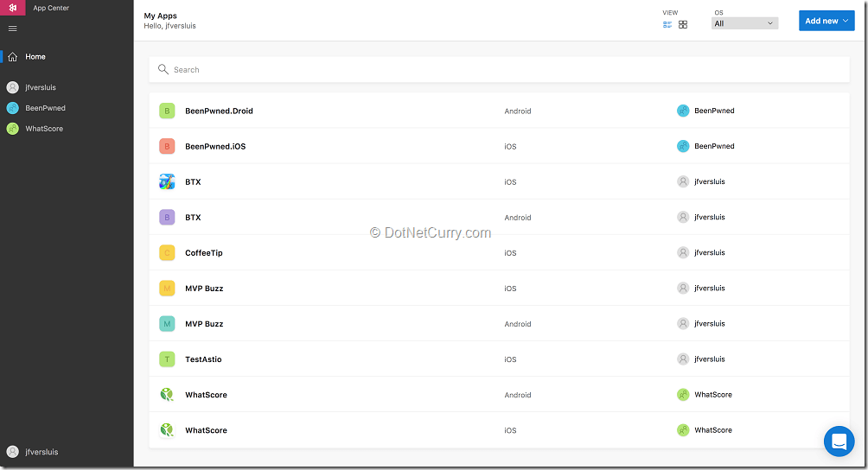Screen dimensions: 868x470
Task: Click the green T TestAstio icon
Action: pyautogui.click(x=167, y=359)
